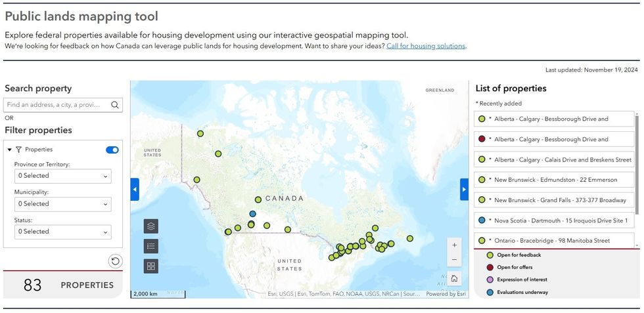The height and width of the screenshot is (313, 644).
Task: Select New Brunswick Edmundston 22 Emmerson entry
Action: pos(555,180)
